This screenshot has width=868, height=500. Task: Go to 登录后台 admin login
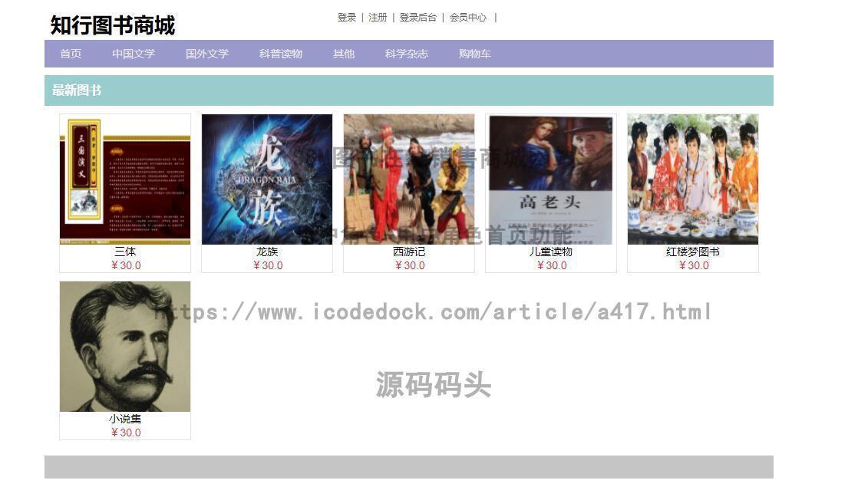(x=418, y=18)
